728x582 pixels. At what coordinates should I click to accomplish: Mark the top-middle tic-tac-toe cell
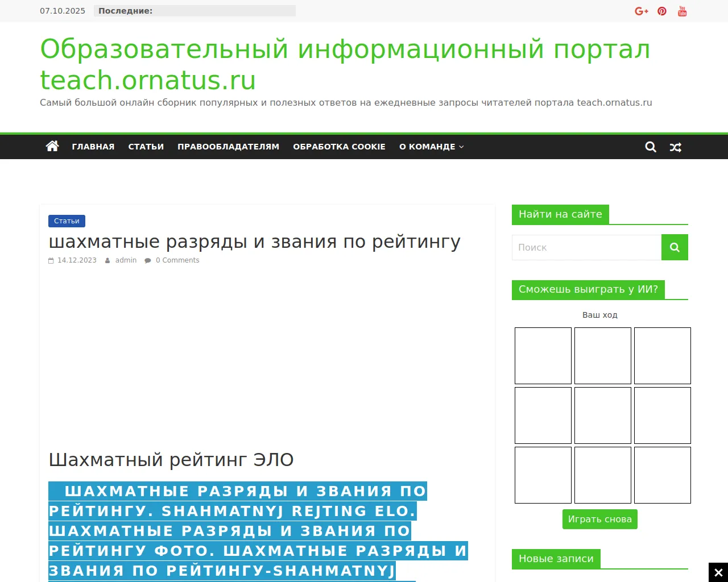(603, 356)
